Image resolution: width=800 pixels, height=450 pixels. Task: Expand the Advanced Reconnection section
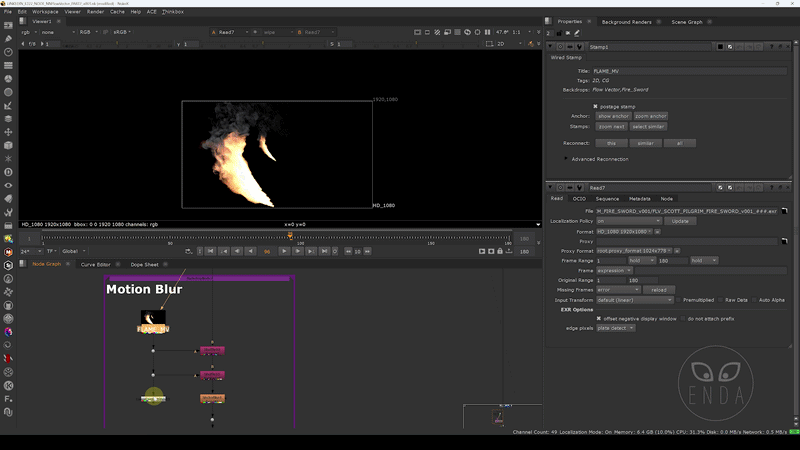tap(566, 159)
